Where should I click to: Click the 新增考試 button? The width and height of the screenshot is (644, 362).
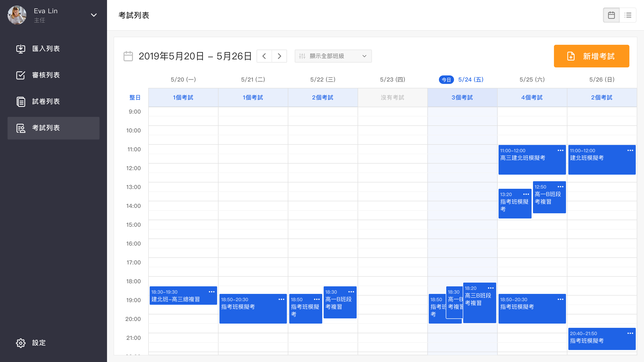point(591,56)
